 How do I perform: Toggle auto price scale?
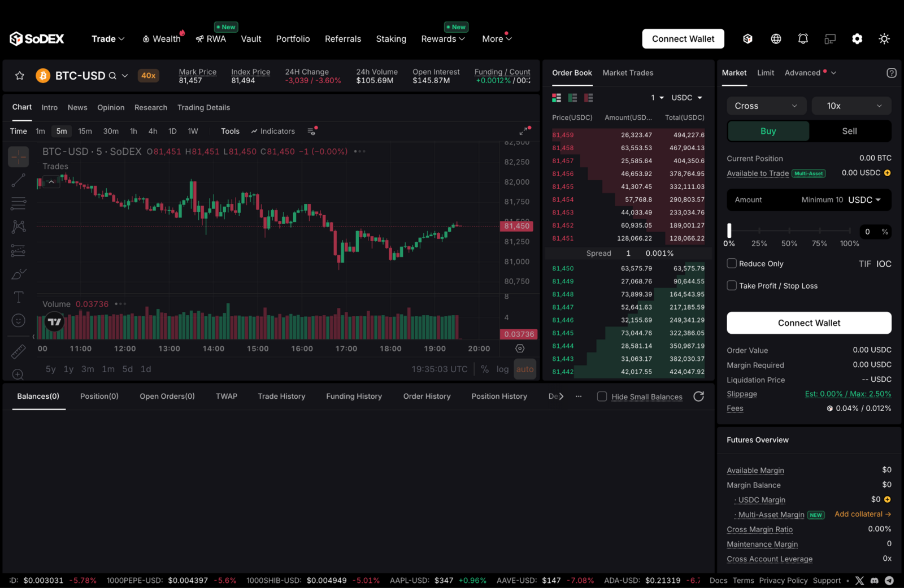click(525, 369)
